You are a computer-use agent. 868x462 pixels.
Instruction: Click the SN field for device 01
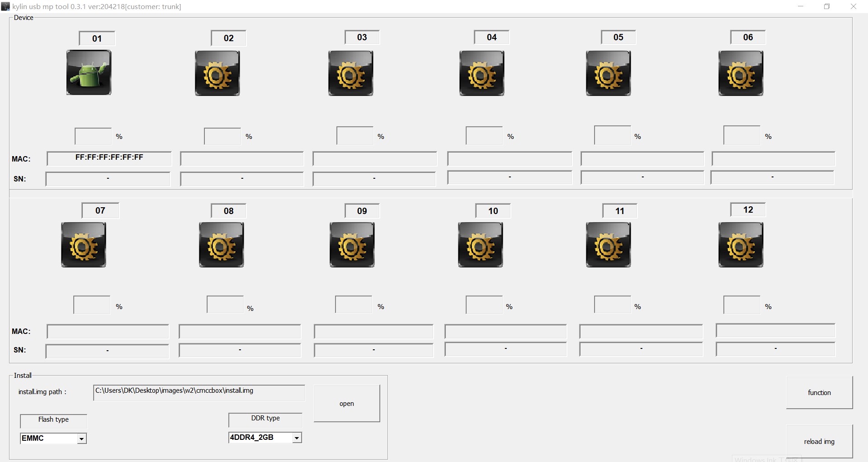[108, 179]
